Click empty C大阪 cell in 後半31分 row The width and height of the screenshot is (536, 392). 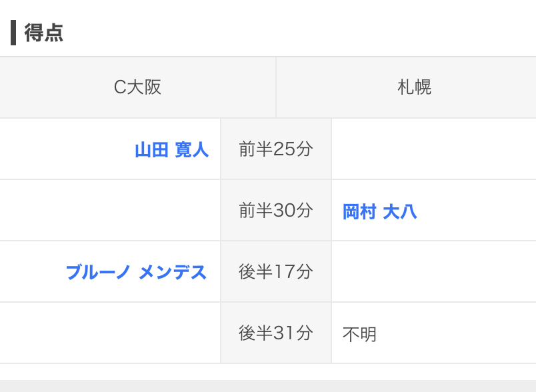click(x=110, y=333)
